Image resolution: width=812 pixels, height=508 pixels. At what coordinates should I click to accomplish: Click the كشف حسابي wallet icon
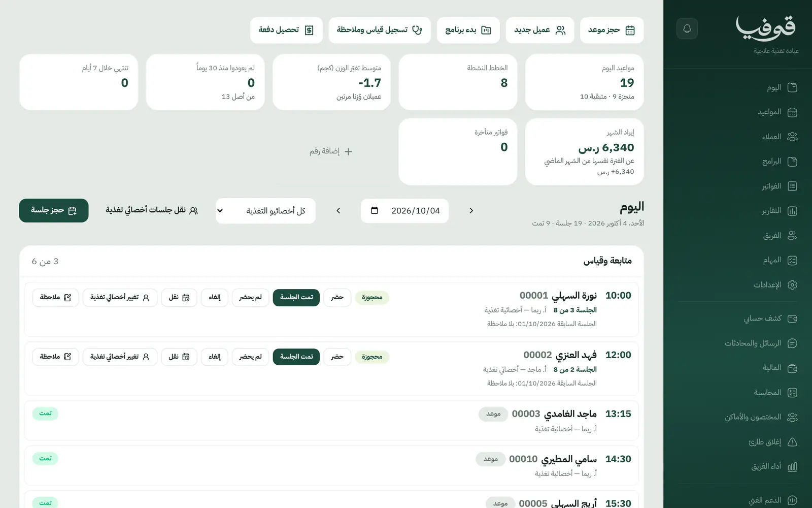[792, 319]
